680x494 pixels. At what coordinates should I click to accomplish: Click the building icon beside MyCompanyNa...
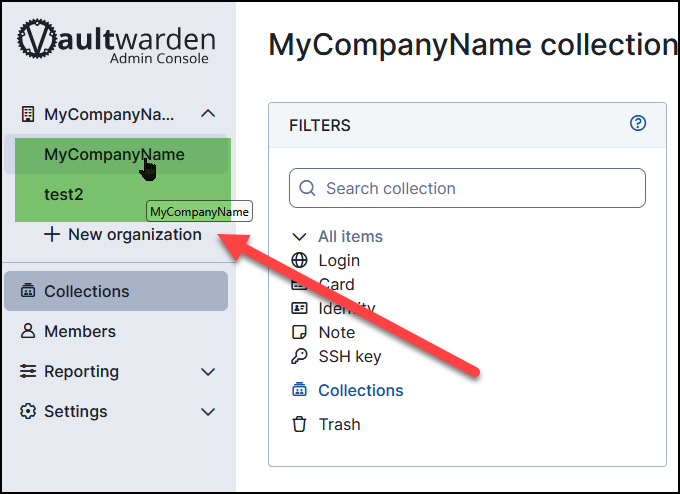click(x=28, y=115)
